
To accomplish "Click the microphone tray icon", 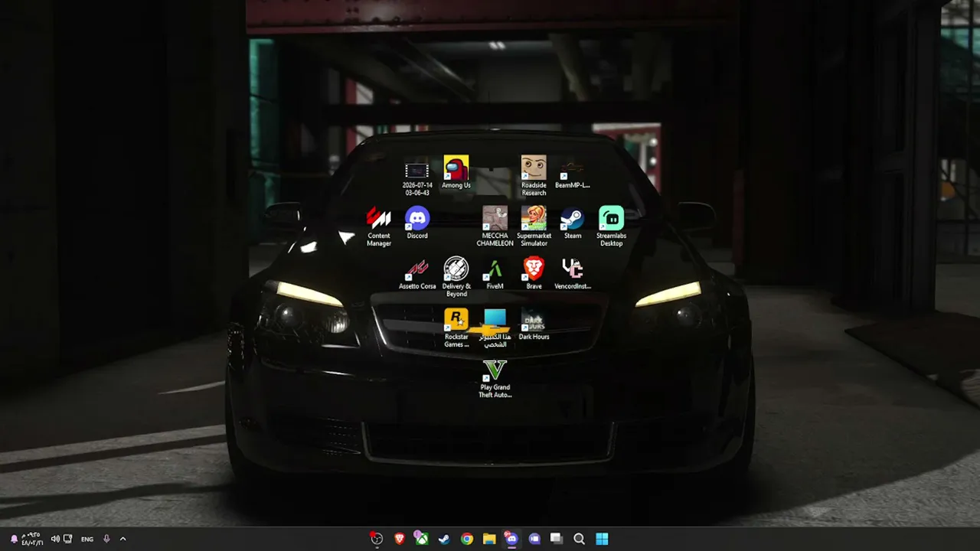I will (106, 539).
